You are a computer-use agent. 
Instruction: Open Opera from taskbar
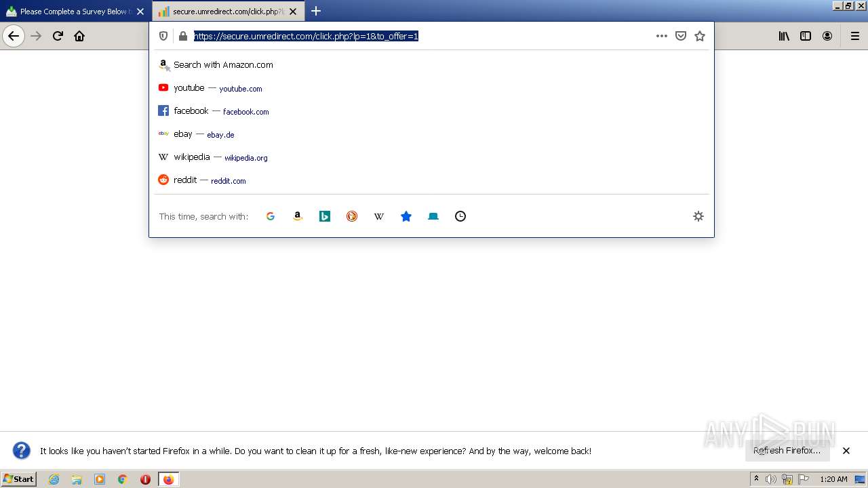145,479
